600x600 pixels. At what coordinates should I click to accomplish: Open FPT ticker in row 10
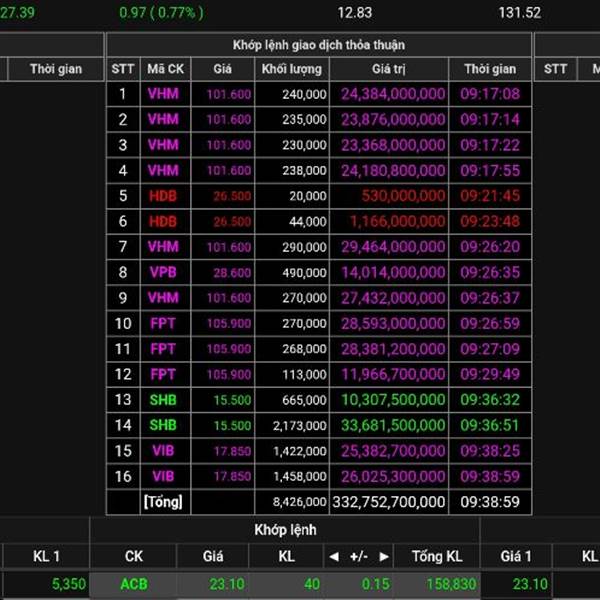click(x=163, y=323)
